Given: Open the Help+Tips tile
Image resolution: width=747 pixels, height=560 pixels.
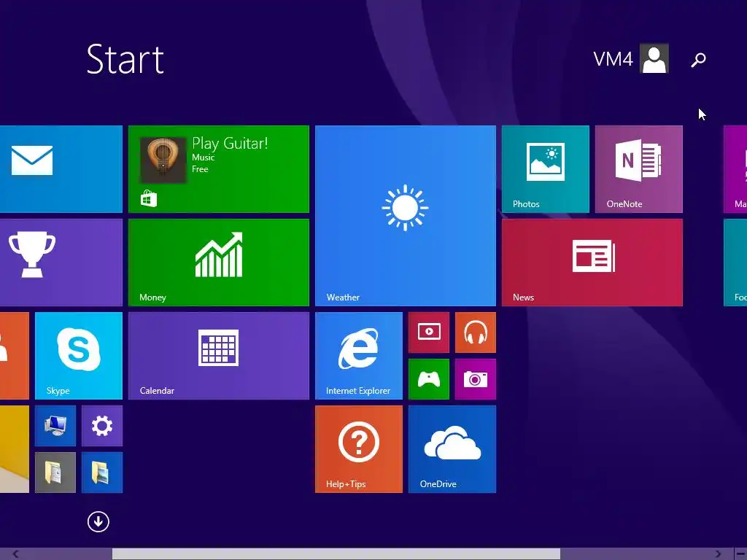Looking at the screenshot, I should [359, 449].
